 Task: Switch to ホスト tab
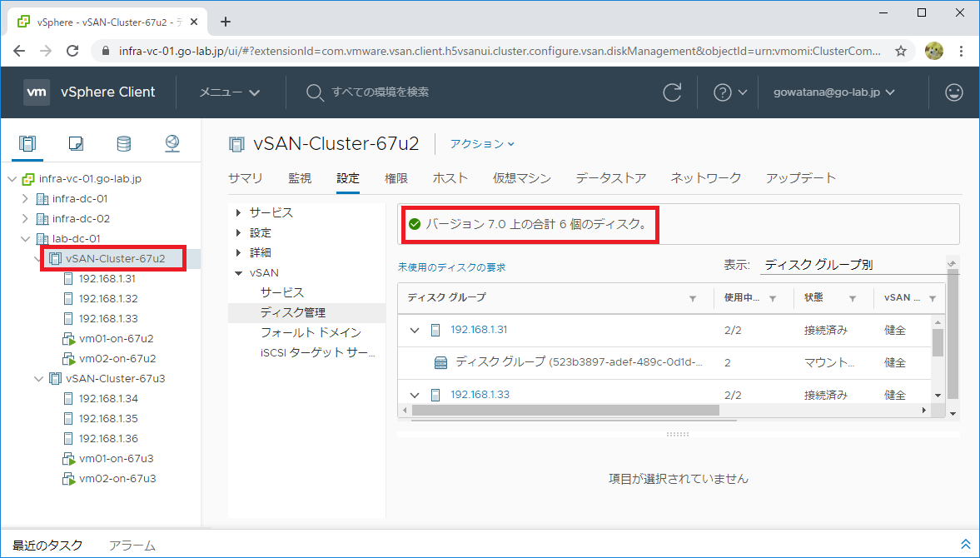tap(450, 178)
